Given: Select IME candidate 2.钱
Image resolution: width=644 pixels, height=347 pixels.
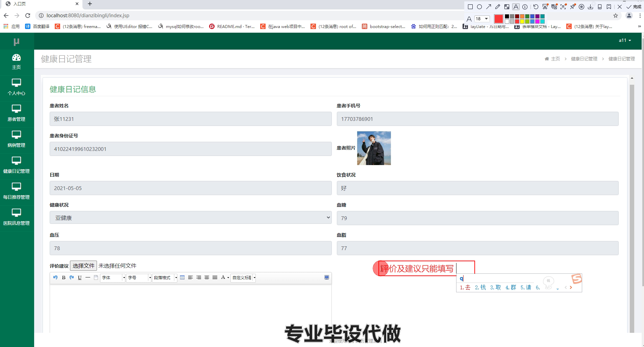Looking at the screenshot, I should click(x=480, y=287).
